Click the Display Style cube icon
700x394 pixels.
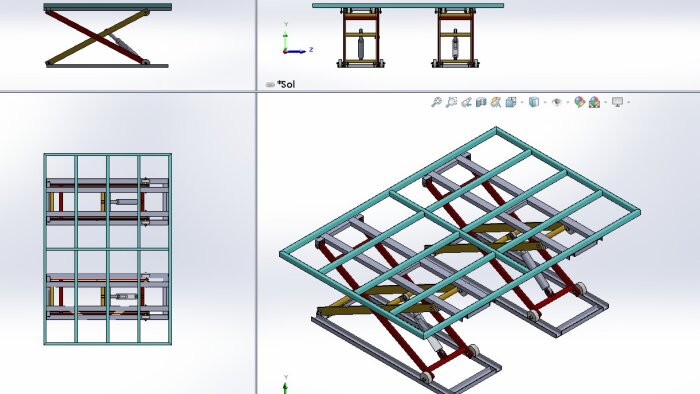pos(533,102)
